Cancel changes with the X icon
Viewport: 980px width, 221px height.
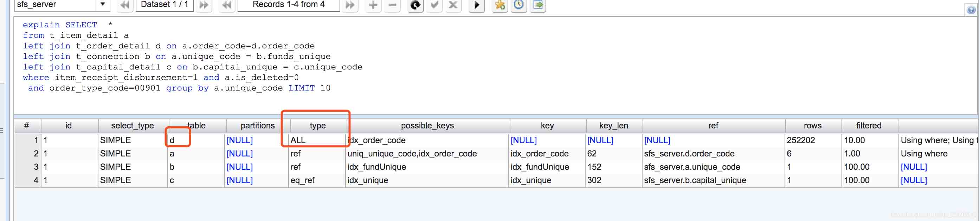453,5
